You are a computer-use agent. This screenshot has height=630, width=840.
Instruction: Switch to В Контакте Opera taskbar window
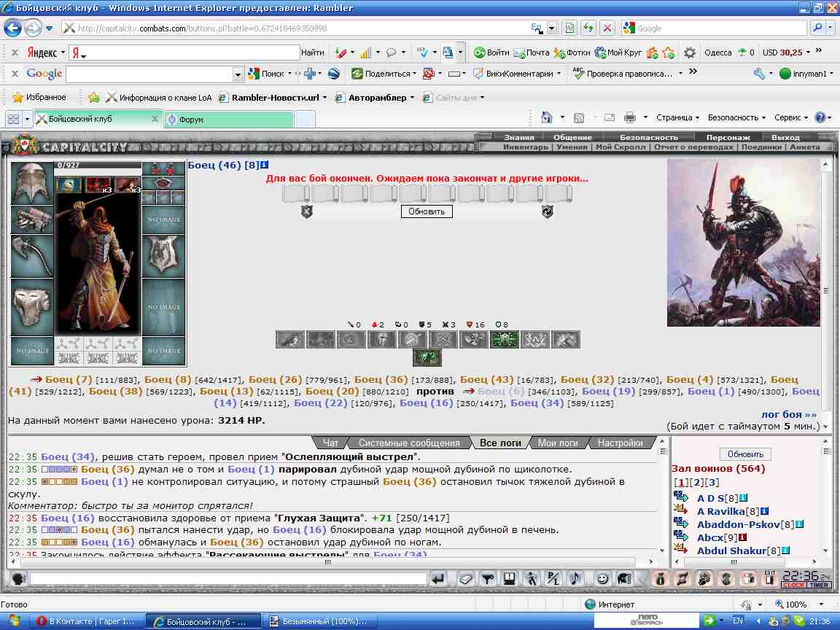tap(87, 621)
